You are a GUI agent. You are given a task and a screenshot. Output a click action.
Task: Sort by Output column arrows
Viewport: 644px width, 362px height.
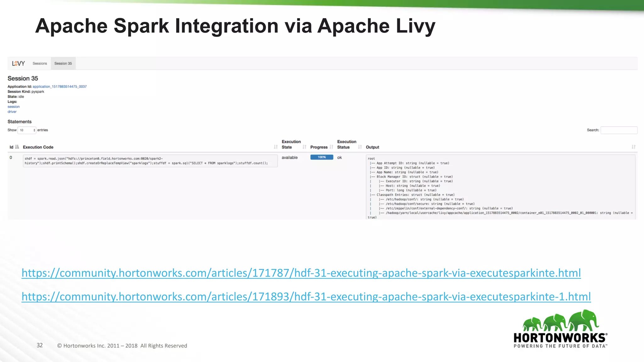(634, 147)
